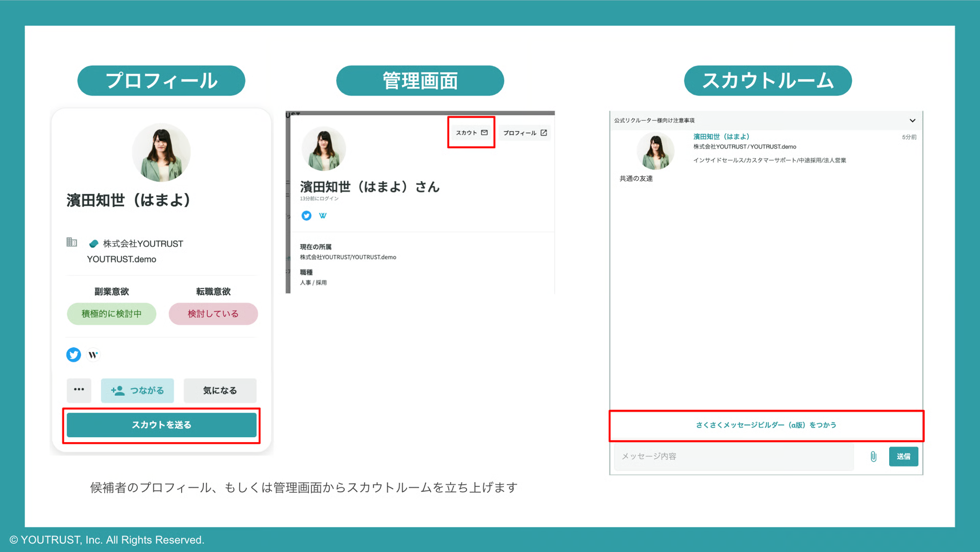
Task: Open the three-dots more options button
Action: click(79, 390)
